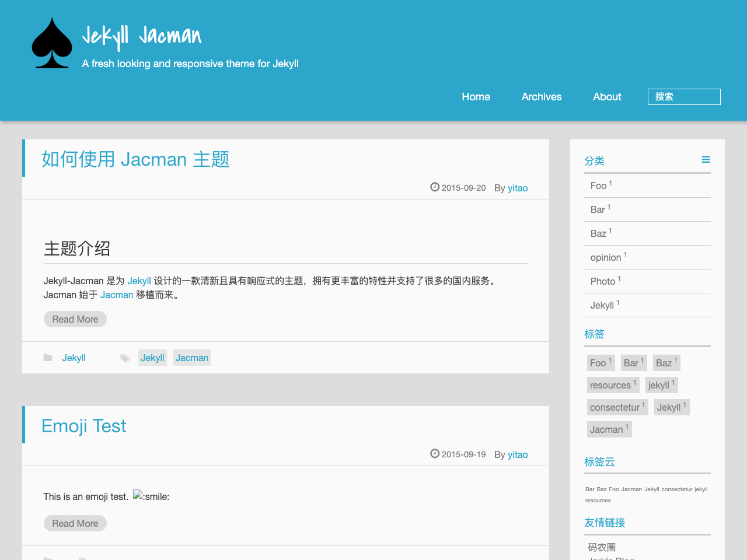The width and height of the screenshot is (747, 560).
Task: Click Read More under the Jacman theme post
Action: click(75, 319)
